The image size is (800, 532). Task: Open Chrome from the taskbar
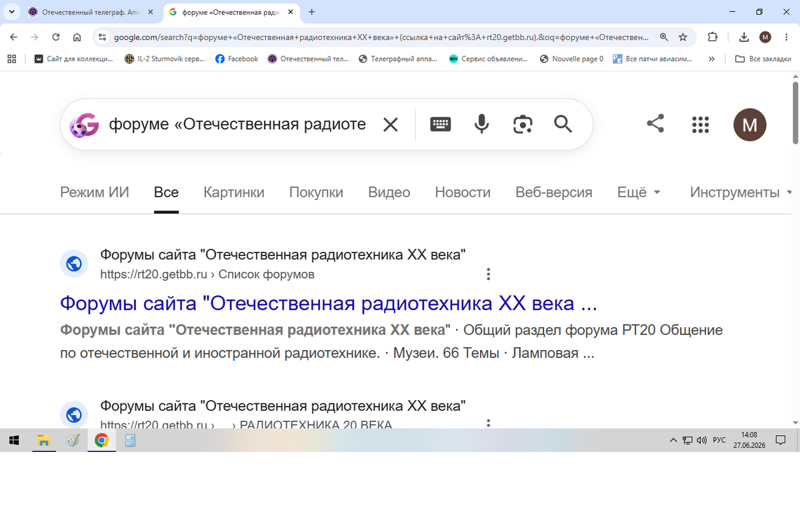(101, 440)
